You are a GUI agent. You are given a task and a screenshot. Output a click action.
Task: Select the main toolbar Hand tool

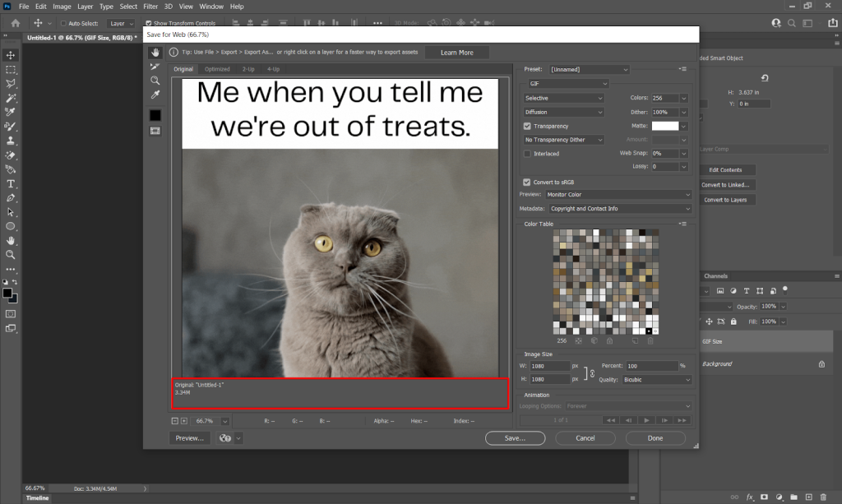click(10, 241)
